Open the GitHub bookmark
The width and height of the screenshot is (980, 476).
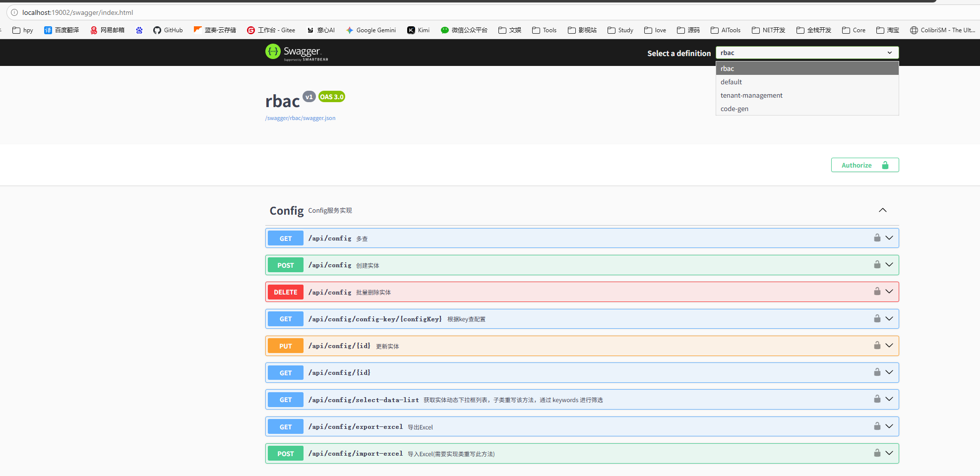tap(168, 30)
